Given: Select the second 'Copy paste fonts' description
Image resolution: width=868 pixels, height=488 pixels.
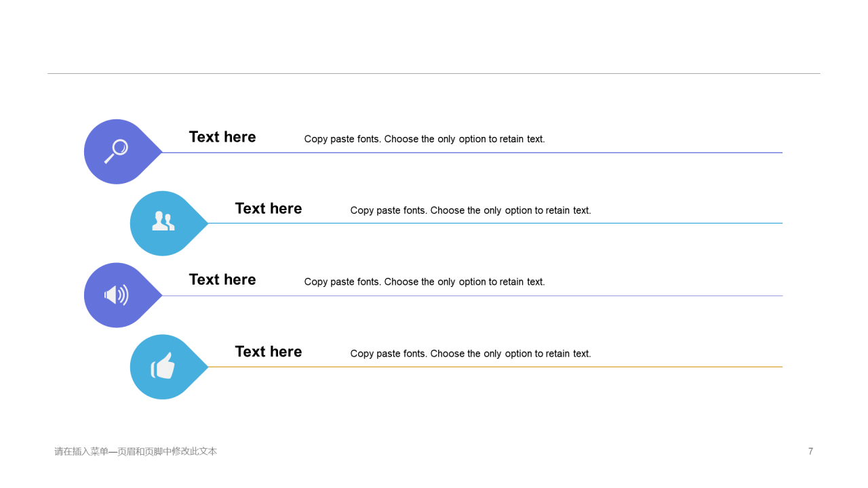Looking at the screenshot, I should pos(471,211).
